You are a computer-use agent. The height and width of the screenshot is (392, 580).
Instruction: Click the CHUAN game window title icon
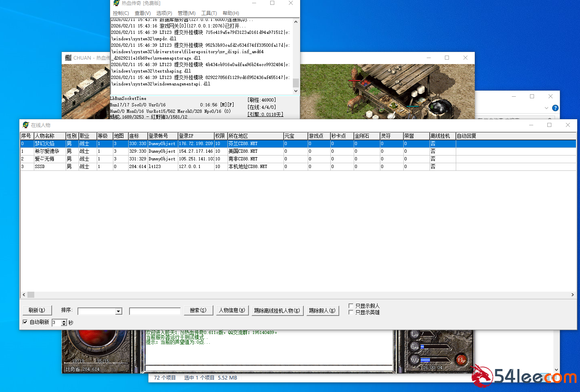click(x=68, y=58)
